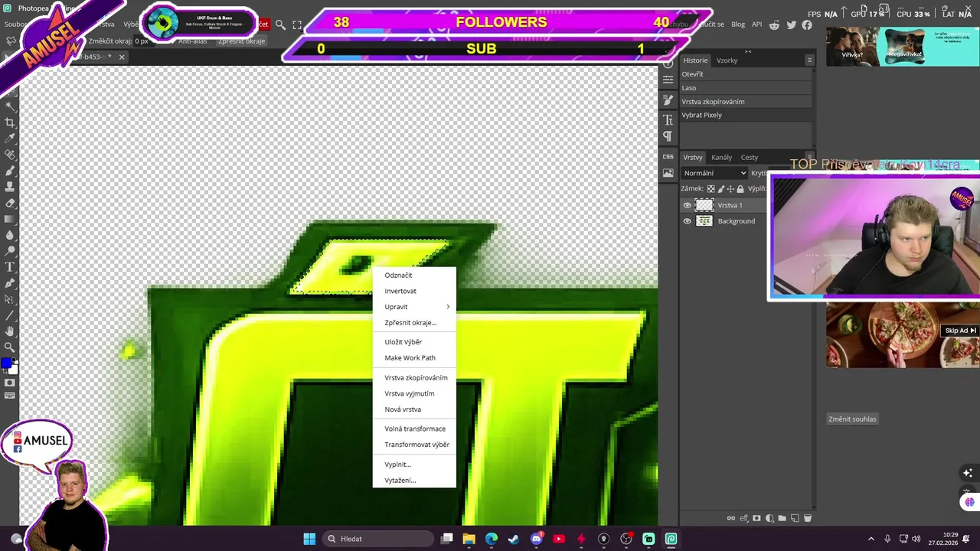Screen dimensions: 980x551
Task: Select Uložit Výběr menu entry
Action: coord(414,342)
